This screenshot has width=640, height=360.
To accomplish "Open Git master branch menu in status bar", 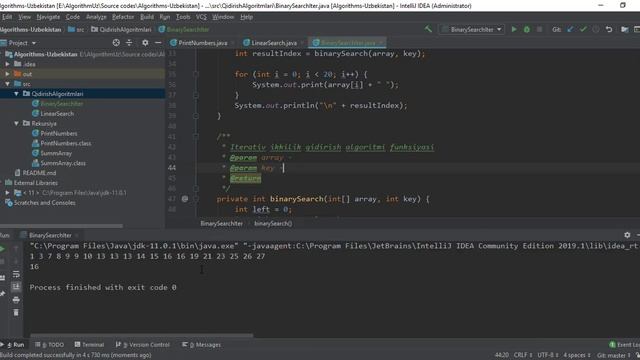I will pos(613,356).
